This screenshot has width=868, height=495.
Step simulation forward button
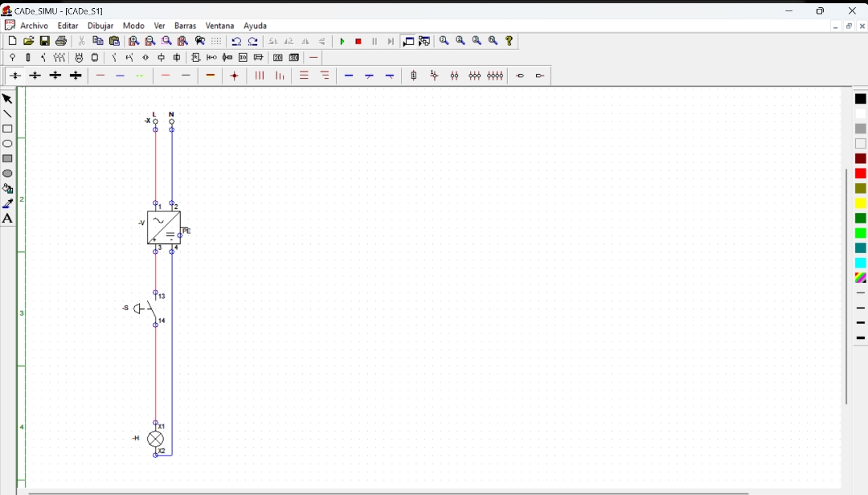(391, 42)
